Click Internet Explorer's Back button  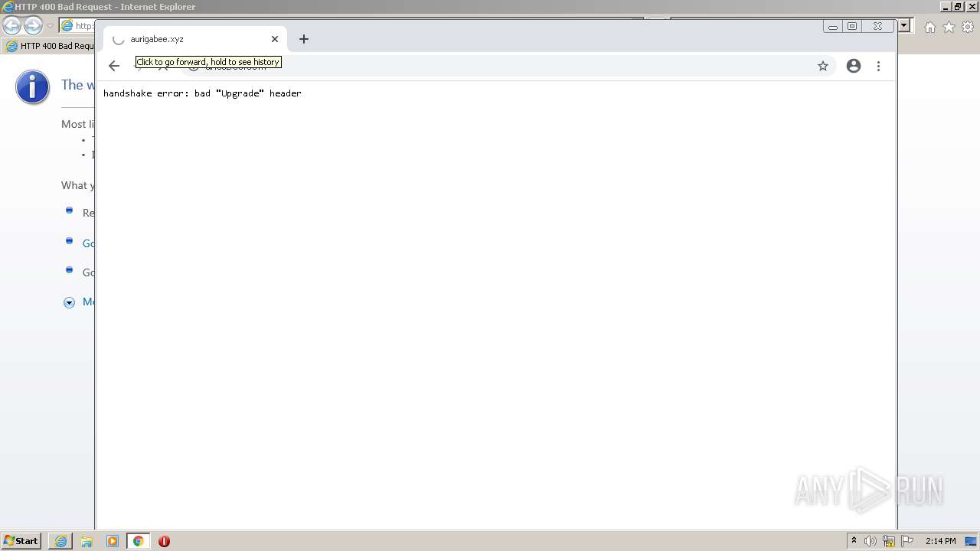(x=12, y=26)
